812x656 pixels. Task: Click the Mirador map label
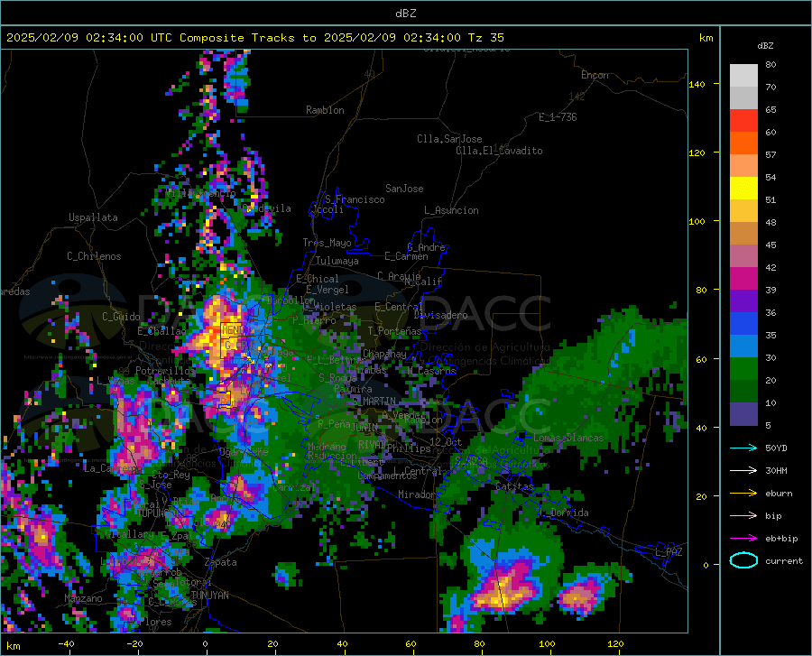(x=417, y=494)
